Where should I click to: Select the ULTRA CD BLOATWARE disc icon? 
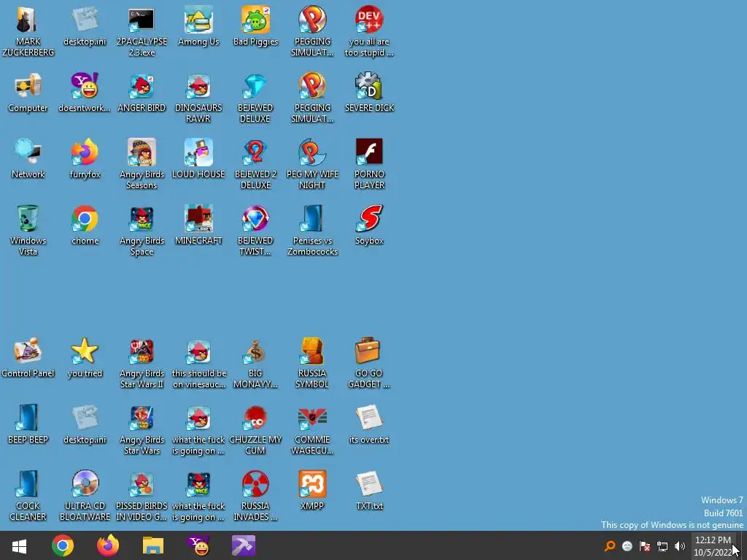point(85,484)
